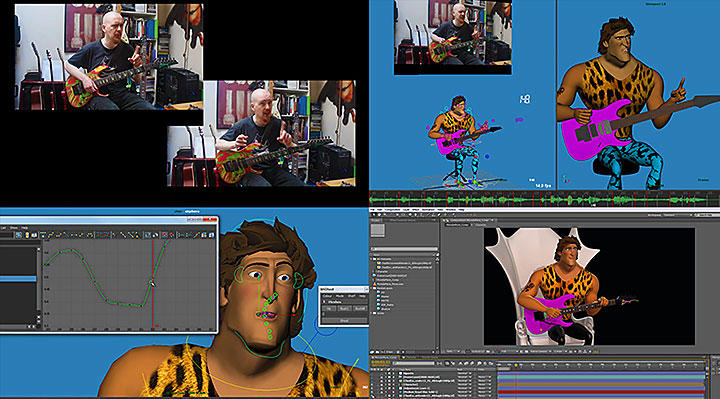Open the Show menu in Graph Editor
The height and width of the screenshot is (399, 720).
[14, 228]
